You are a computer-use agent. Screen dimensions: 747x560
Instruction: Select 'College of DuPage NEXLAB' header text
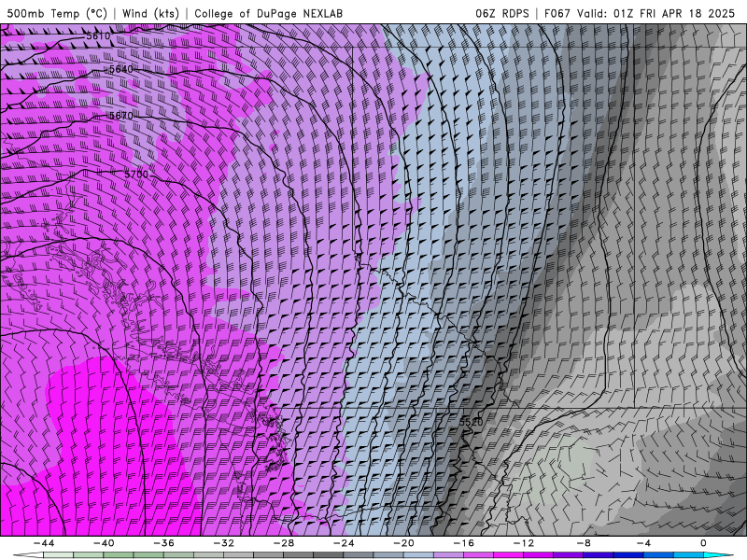[268, 13]
